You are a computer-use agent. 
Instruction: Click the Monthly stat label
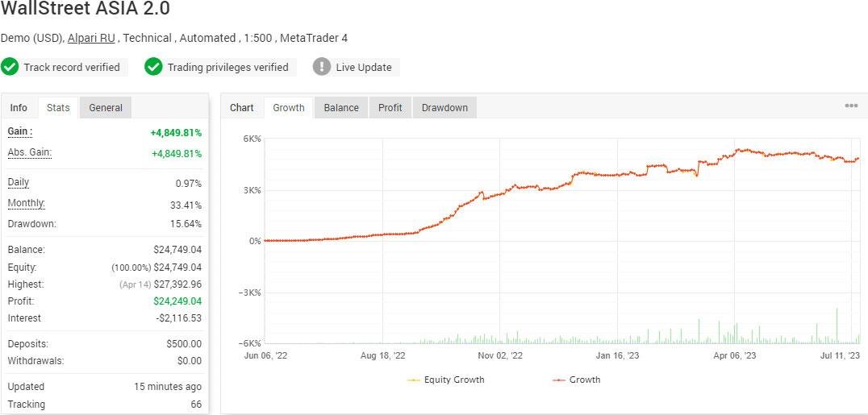(26, 203)
